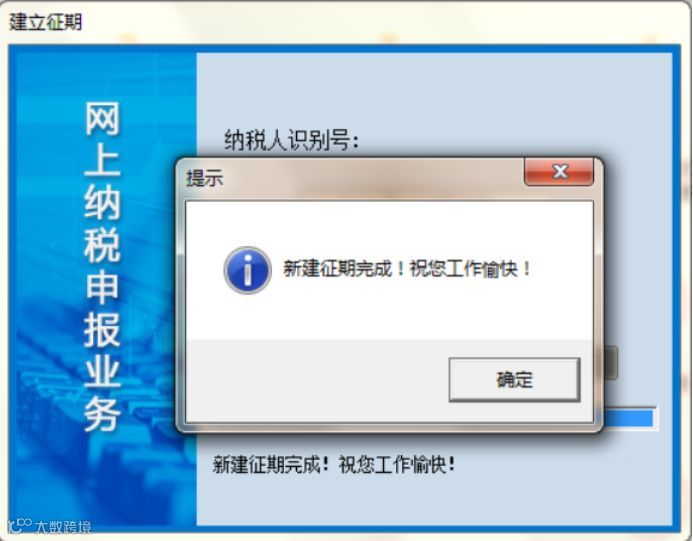The height and width of the screenshot is (541, 693).
Task: Click the 务 character at the banner bottom
Action: pyautogui.click(x=102, y=413)
